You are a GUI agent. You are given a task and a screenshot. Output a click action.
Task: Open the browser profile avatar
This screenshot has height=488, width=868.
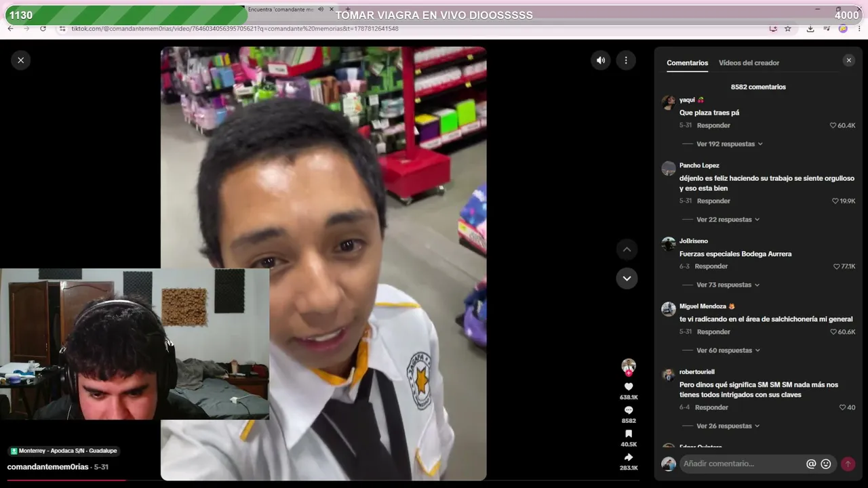click(843, 28)
